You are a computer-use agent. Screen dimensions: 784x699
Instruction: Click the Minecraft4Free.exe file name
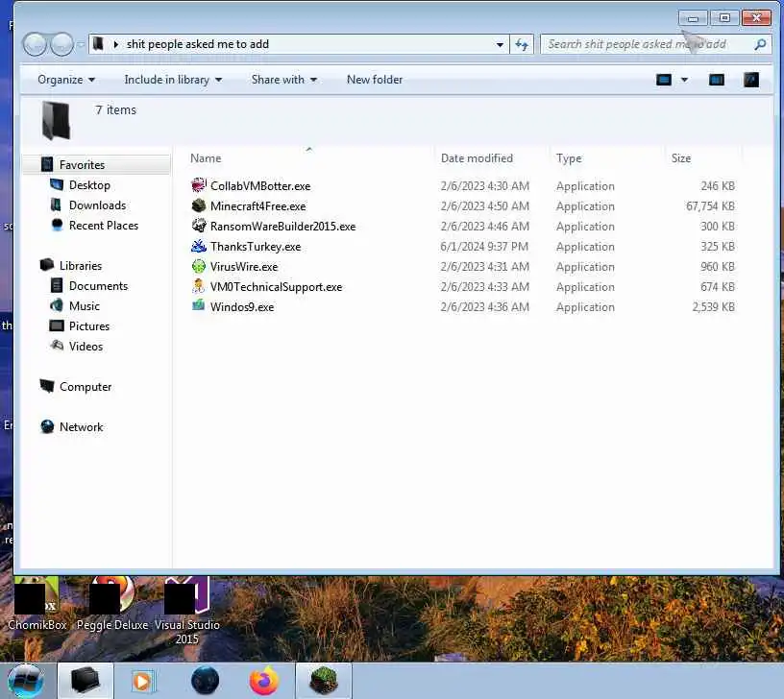[258, 206]
